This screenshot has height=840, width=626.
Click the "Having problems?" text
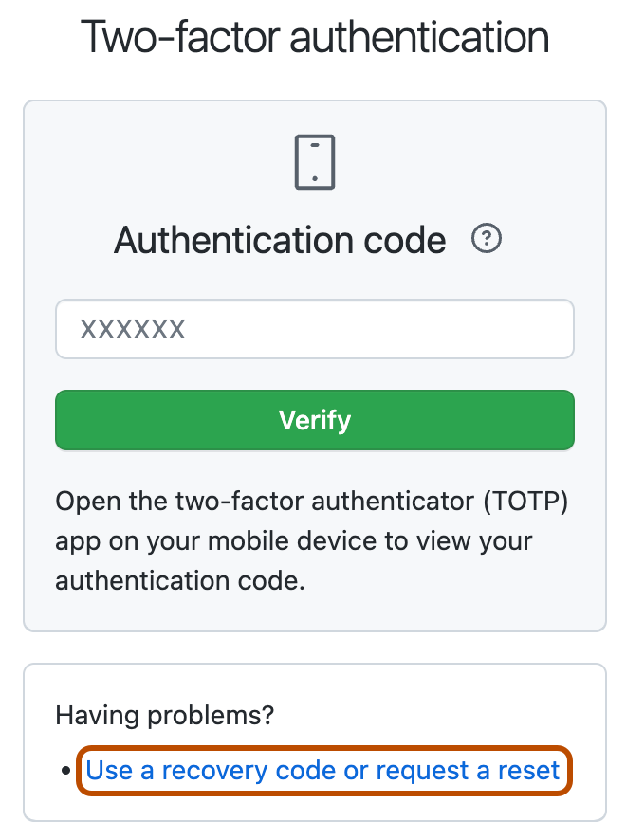click(165, 716)
